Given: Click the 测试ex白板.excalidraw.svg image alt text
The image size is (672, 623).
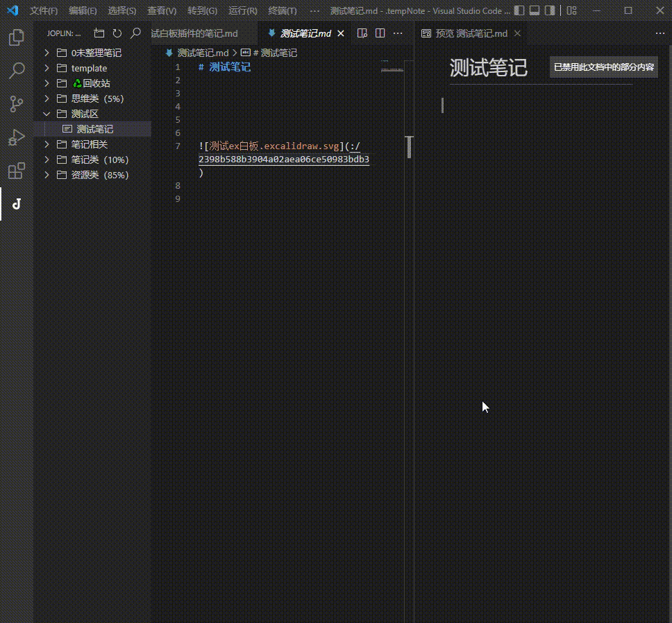Looking at the screenshot, I should coord(274,146).
